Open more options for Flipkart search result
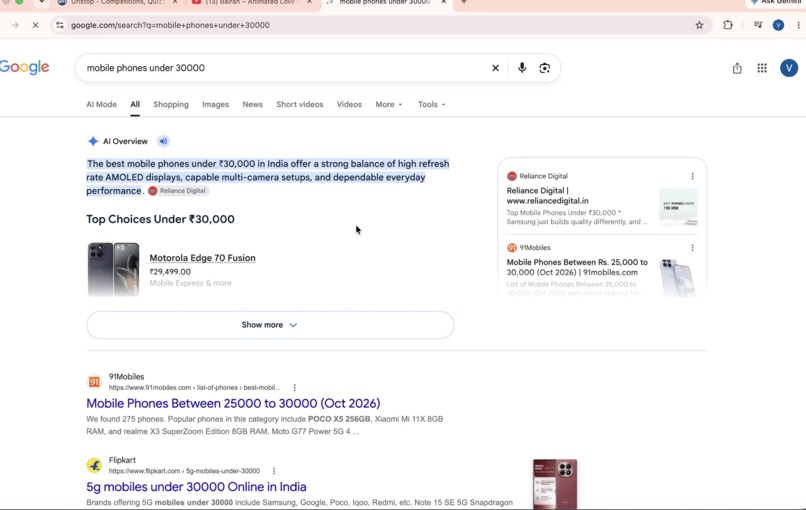The image size is (806, 510). [x=274, y=471]
